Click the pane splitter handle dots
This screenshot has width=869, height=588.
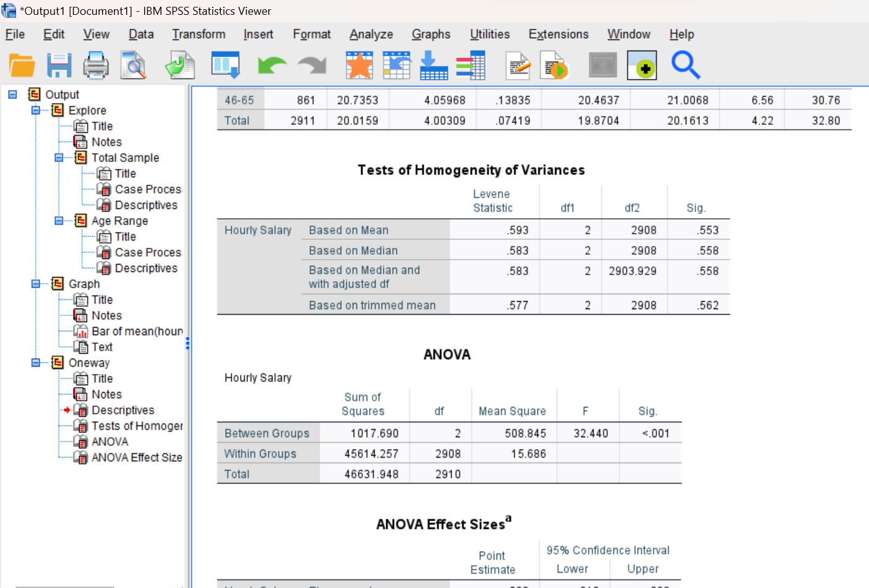coord(187,343)
